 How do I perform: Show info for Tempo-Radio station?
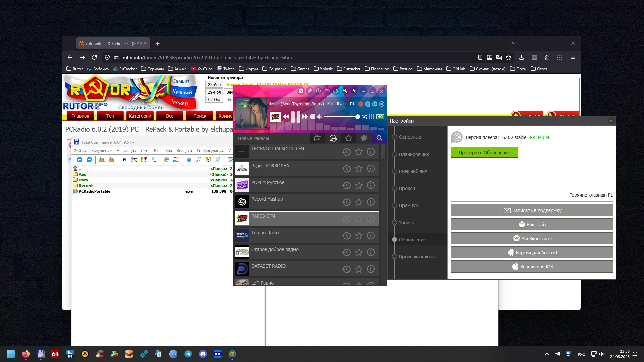click(371, 236)
